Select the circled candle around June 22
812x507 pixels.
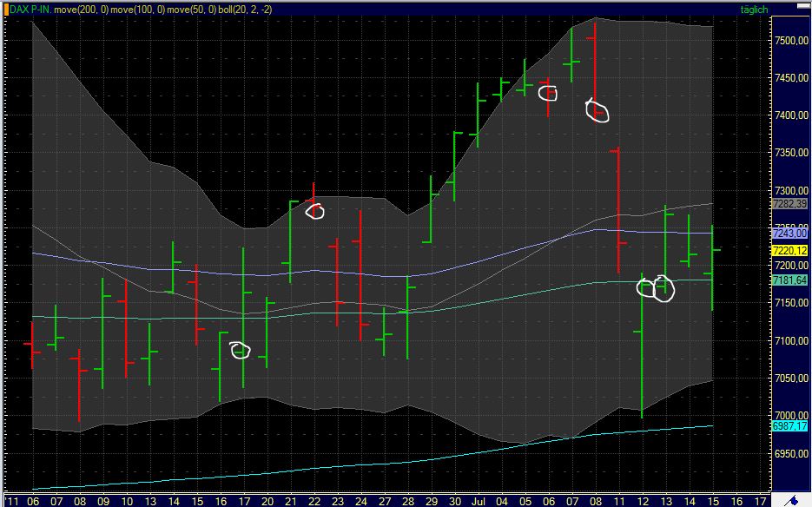click(315, 210)
